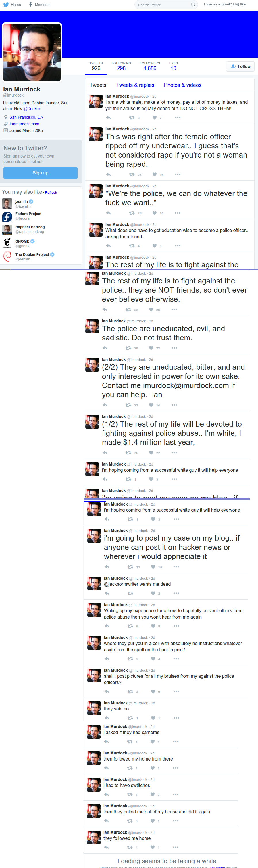
Task: Click inside the Search Twitter field
Action: click(x=162, y=5)
